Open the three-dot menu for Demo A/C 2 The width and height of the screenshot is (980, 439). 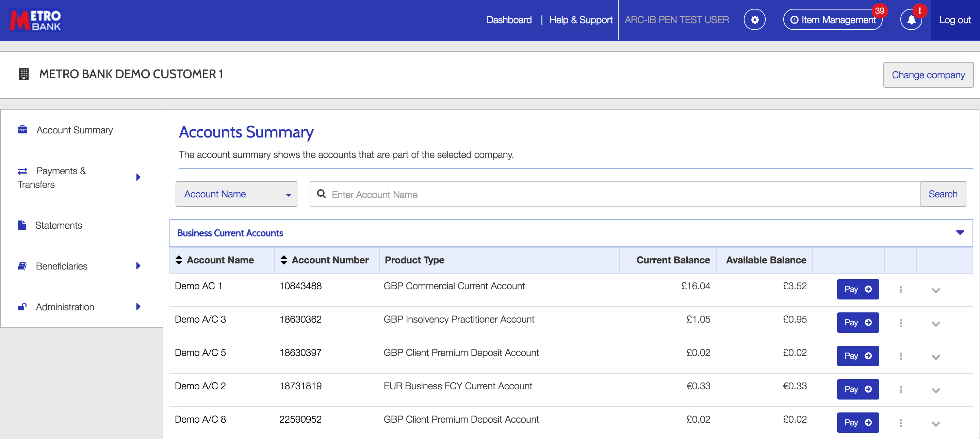(x=901, y=388)
